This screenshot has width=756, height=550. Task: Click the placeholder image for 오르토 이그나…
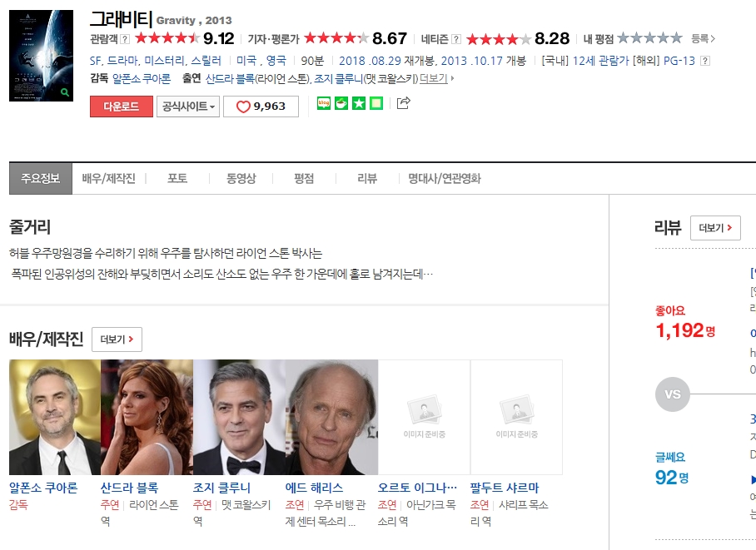pyautogui.click(x=425, y=418)
